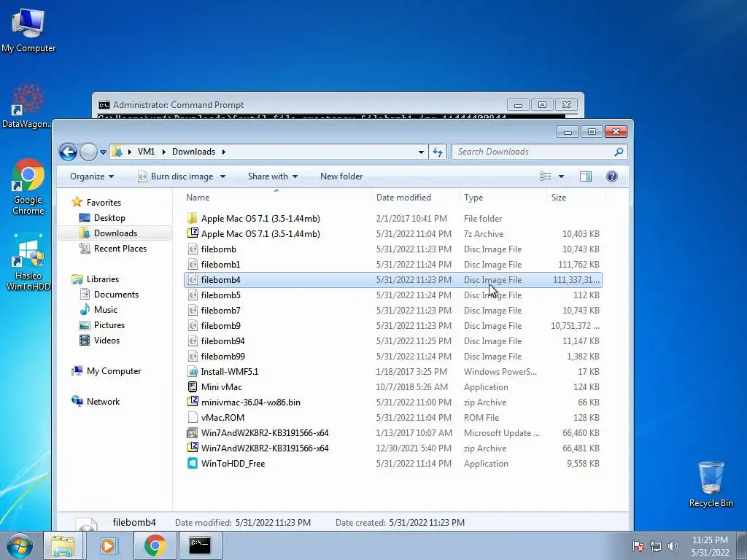Select the filebomb7 file
The height and width of the screenshot is (560, 747).
click(x=392, y=311)
